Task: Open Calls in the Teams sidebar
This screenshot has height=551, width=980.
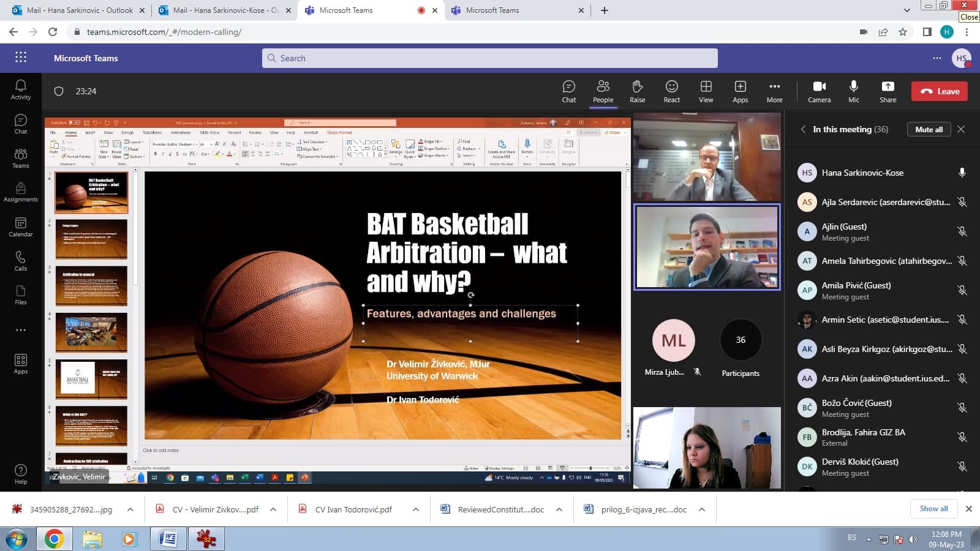Action: [x=20, y=261]
